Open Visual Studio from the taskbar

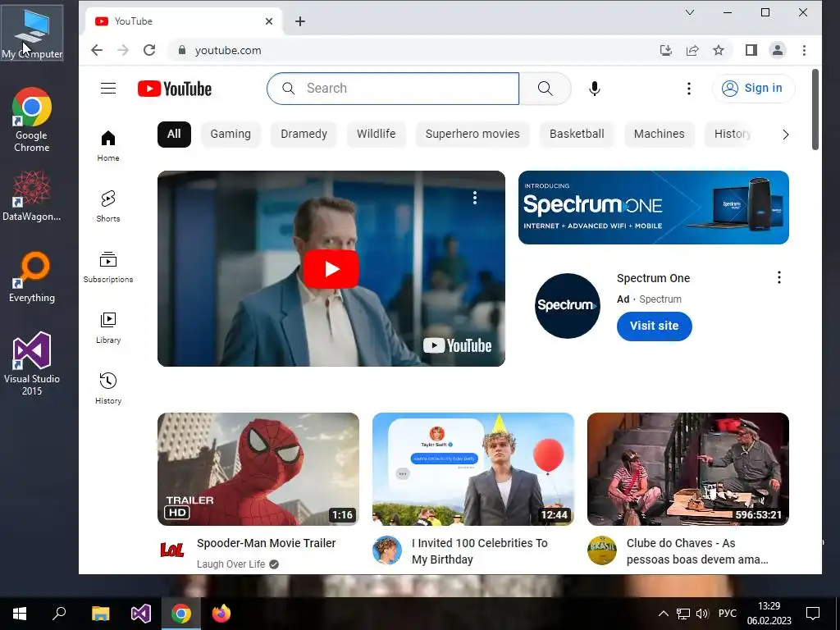coord(141,614)
